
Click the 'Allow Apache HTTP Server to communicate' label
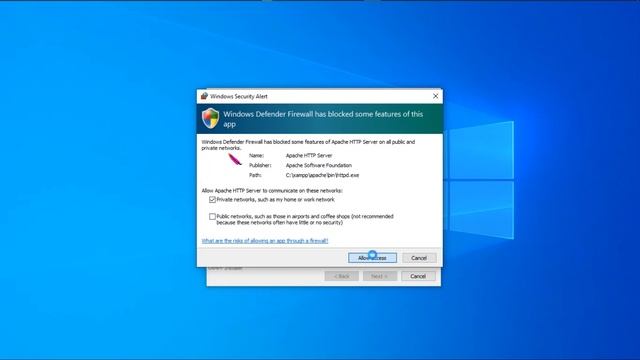(272, 191)
